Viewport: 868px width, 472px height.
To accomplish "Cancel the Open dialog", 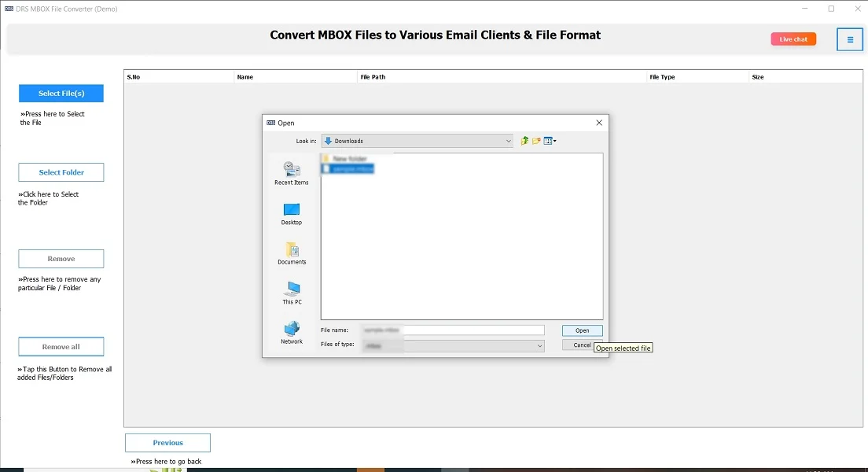I will [582, 345].
